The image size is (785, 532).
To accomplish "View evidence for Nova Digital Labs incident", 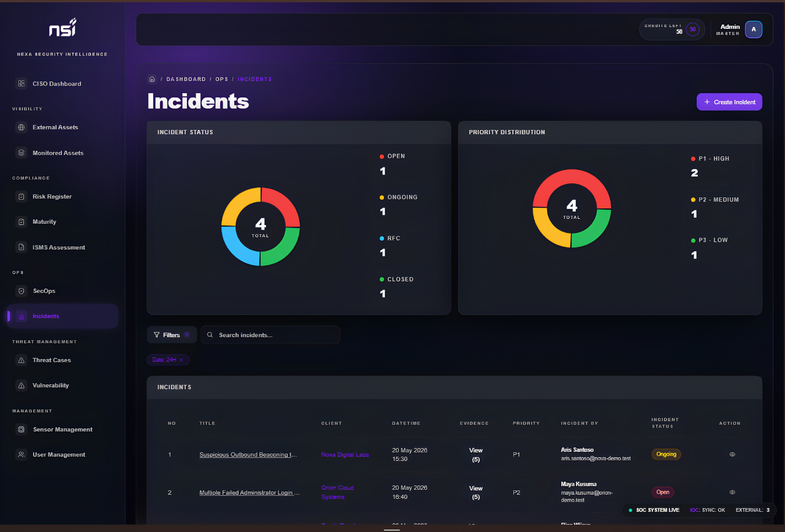I will click(x=476, y=455).
